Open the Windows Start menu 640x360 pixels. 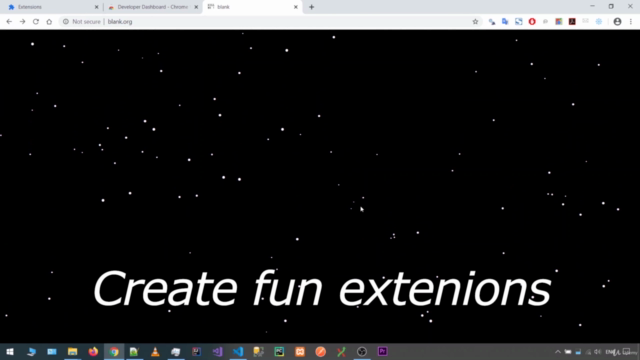10,351
